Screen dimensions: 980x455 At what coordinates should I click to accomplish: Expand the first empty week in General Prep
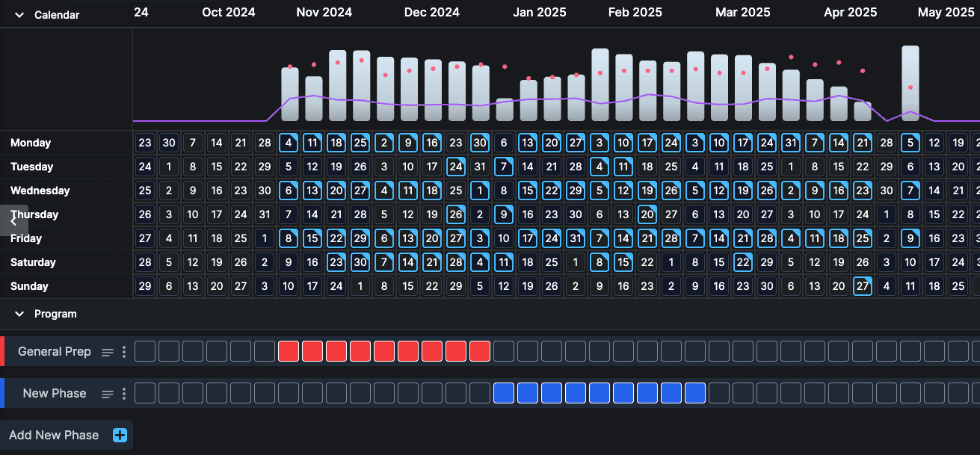(x=144, y=350)
